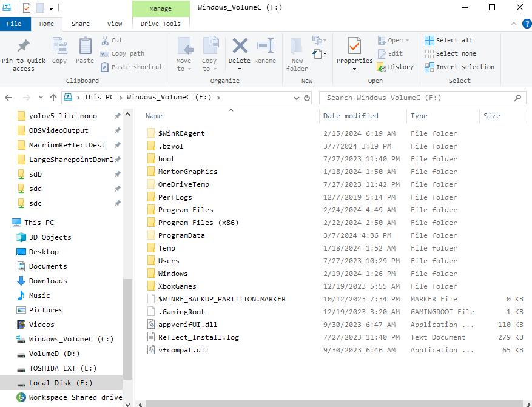Select the MentorGraphics folder
The image size is (532, 407).
click(187, 172)
